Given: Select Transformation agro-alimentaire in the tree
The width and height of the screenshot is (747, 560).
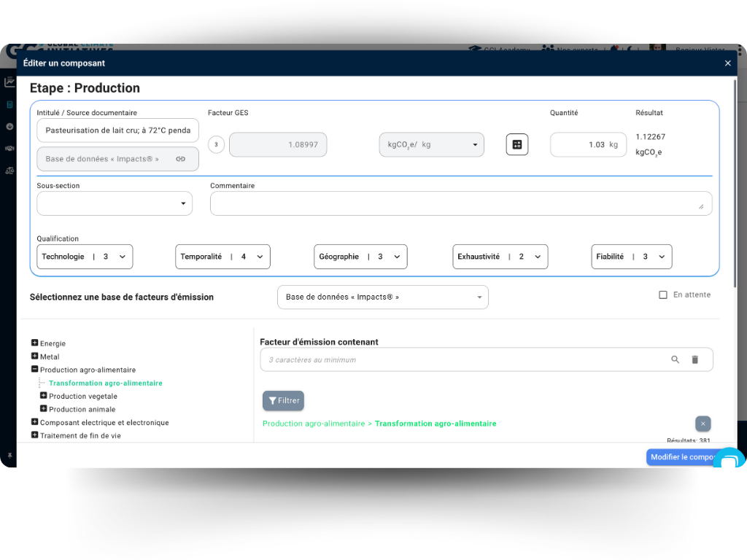Looking at the screenshot, I should pos(105,383).
